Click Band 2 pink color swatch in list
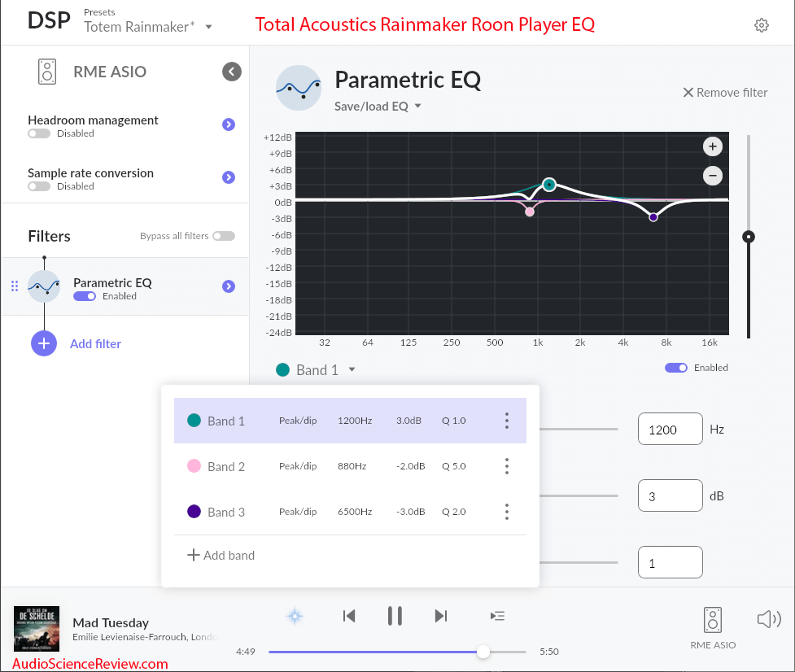 (194, 465)
